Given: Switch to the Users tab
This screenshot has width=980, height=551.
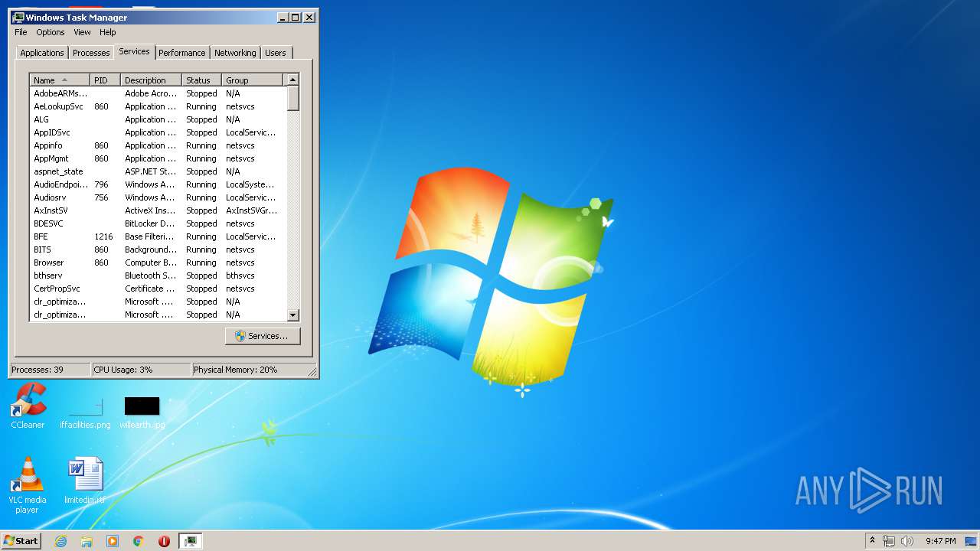Looking at the screenshot, I should tap(276, 53).
